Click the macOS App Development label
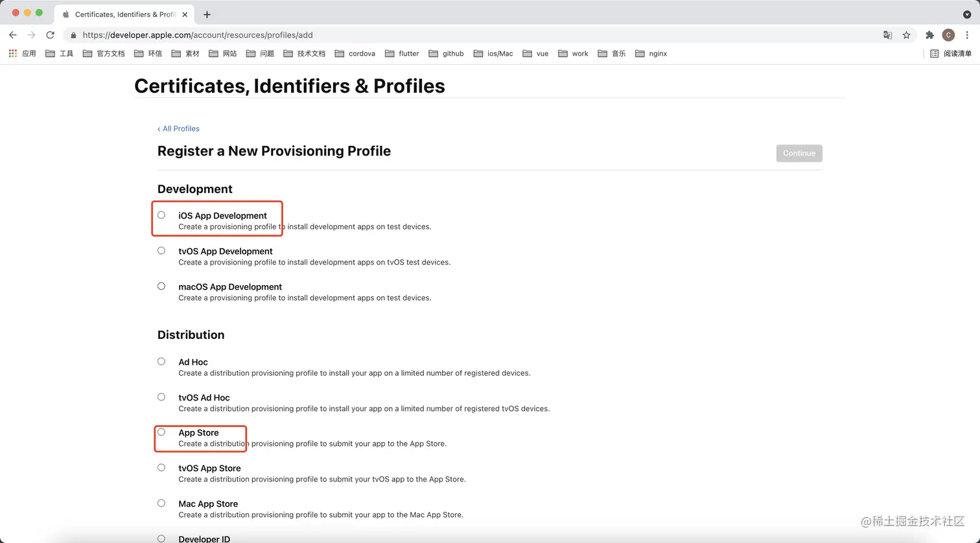Screen dimensions: 980x543 pos(230,287)
